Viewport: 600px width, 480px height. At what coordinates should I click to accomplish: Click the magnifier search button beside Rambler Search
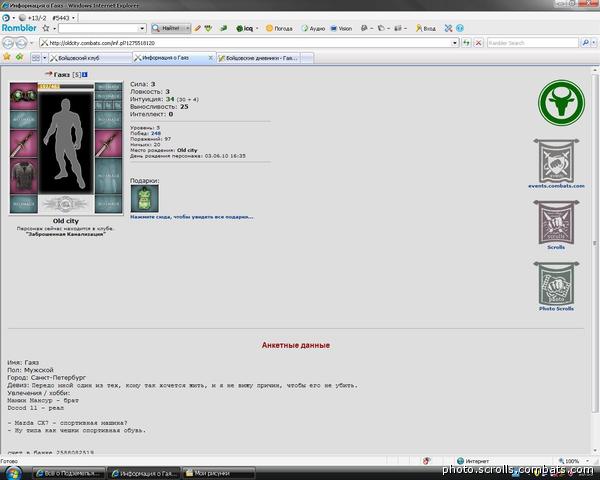coord(585,43)
